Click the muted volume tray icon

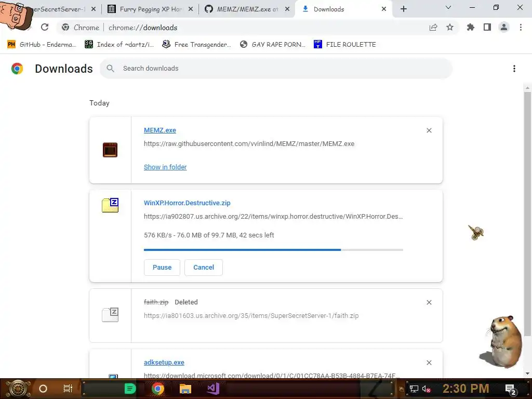pyautogui.click(x=426, y=389)
